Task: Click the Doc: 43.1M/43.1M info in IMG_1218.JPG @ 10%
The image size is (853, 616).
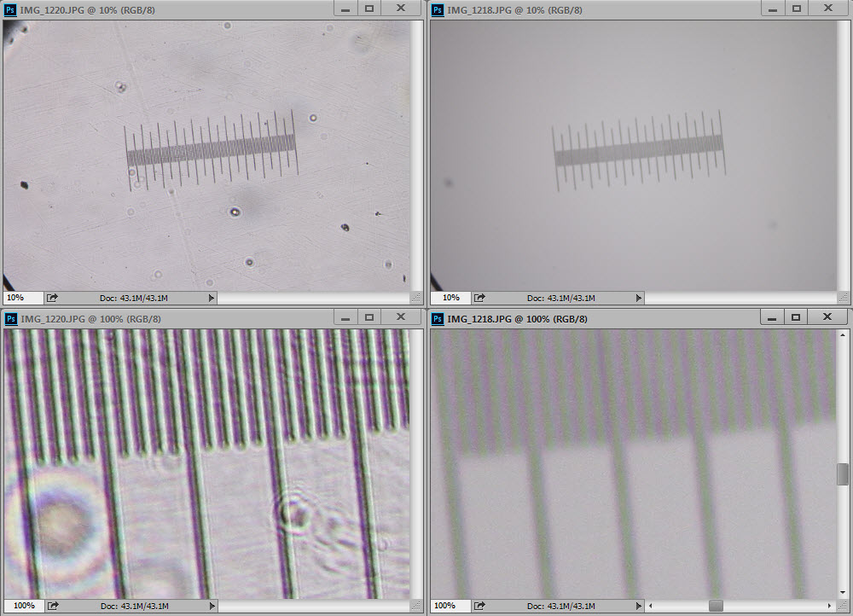Action: coord(561,299)
